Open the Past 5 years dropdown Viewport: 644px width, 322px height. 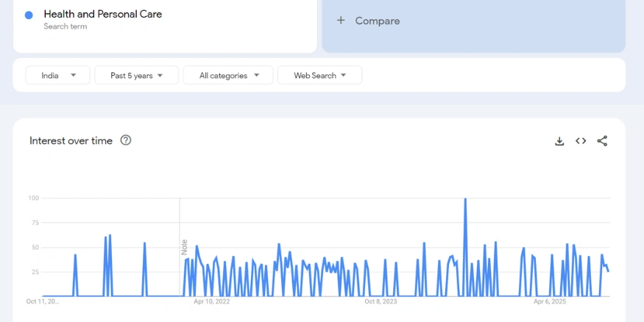[x=136, y=75]
